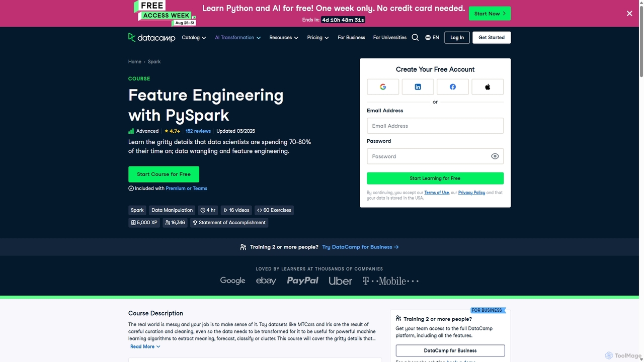Sign up with the Apple icon
This screenshot has height=362, width=644.
(488, 86)
